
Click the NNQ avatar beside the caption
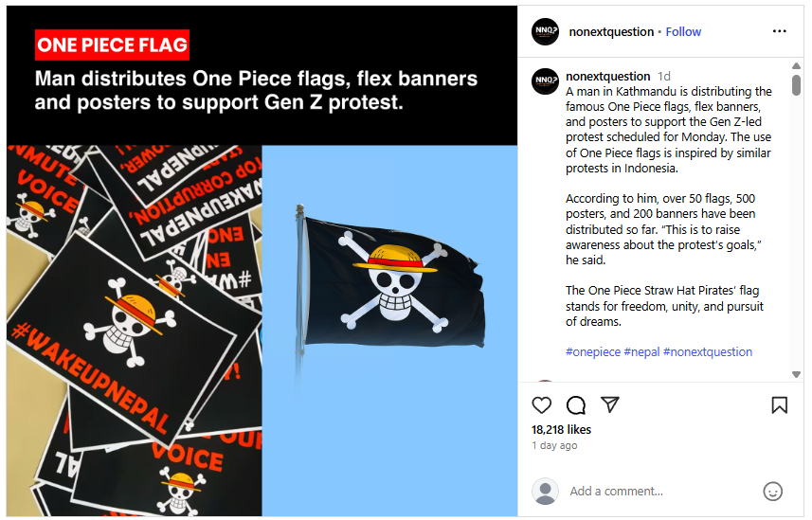pyautogui.click(x=546, y=81)
